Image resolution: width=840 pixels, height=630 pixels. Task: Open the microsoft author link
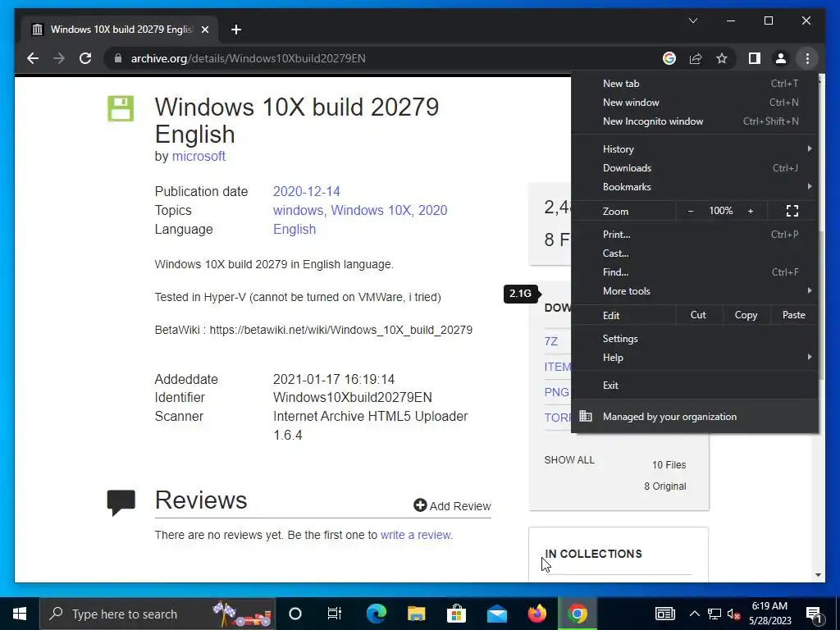click(199, 156)
